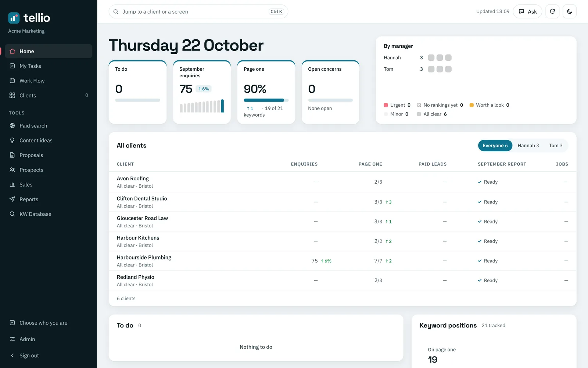Open Redland Physio client
The height and width of the screenshot is (368, 588).
coord(343,280)
